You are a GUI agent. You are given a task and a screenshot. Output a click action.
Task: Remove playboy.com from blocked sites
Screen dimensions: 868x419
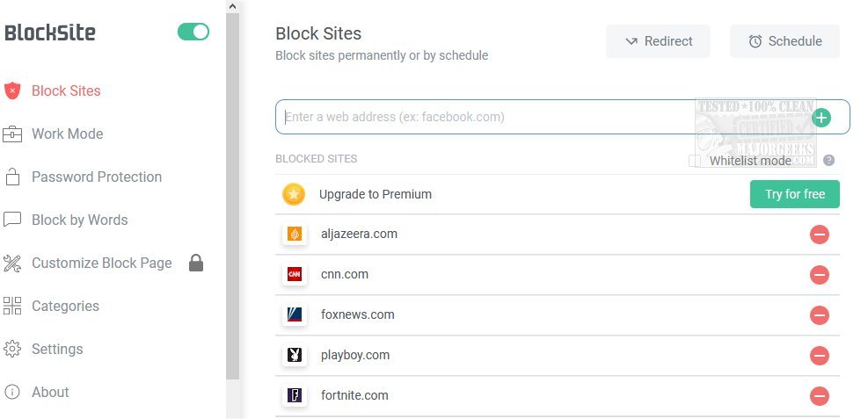[820, 356]
